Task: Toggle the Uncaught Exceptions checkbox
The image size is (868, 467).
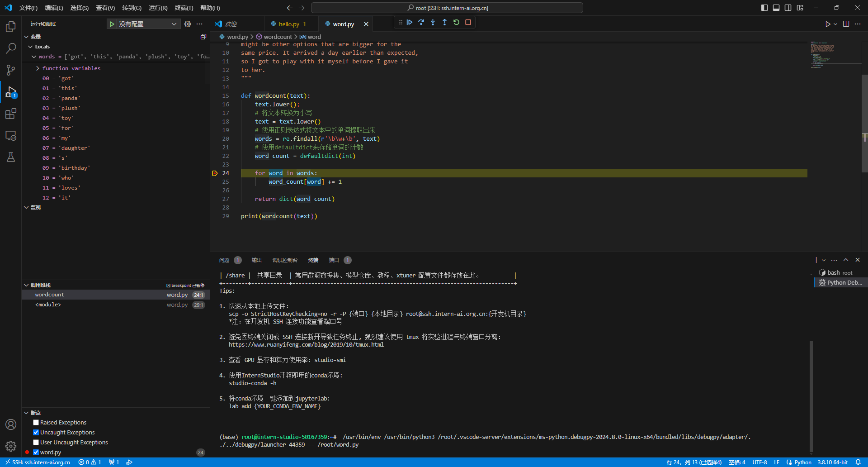Action: tap(36, 433)
